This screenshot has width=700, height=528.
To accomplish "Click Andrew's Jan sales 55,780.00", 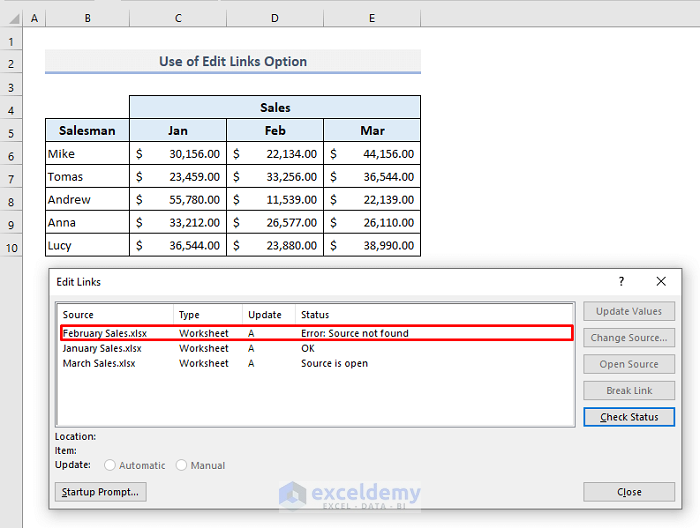I will point(178,200).
